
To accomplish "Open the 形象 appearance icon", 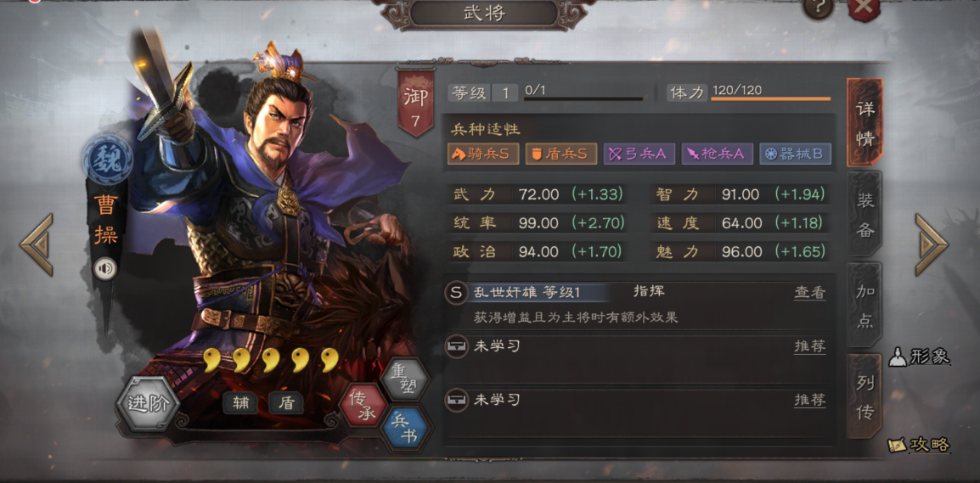I will pos(919,357).
